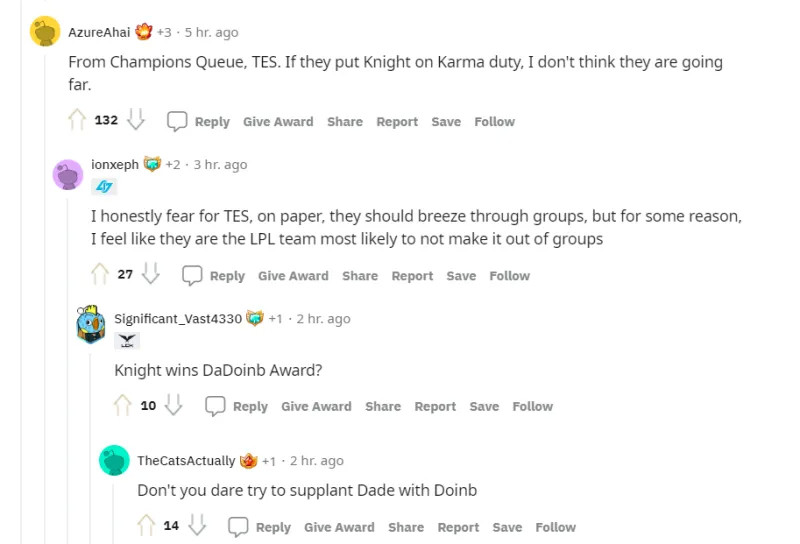Click Give Award on ionxeph's comment

(x=293, y=276)
